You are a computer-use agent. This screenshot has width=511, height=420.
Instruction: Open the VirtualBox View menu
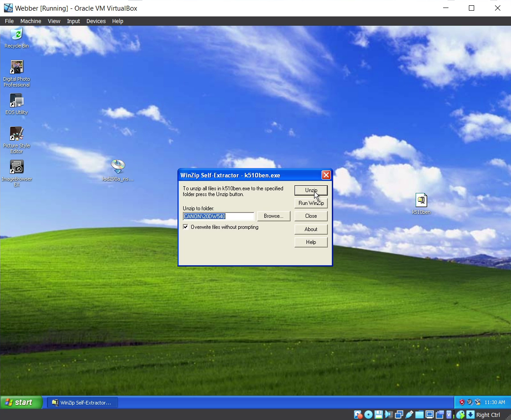pos(54,21)
